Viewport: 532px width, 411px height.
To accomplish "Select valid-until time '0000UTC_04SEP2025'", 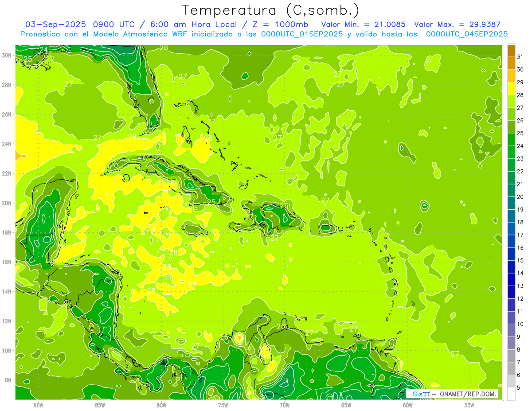I will tap(466, 34).
